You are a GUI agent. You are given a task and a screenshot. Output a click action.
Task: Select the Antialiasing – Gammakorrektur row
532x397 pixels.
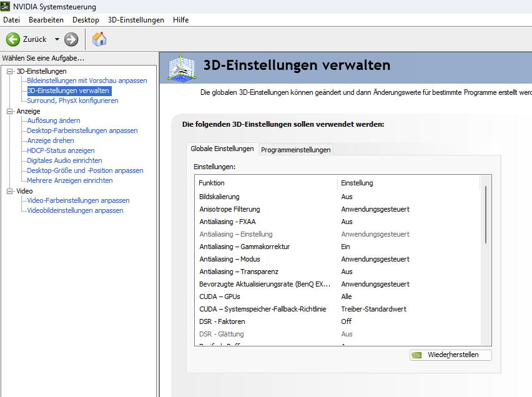click(338, 247)
